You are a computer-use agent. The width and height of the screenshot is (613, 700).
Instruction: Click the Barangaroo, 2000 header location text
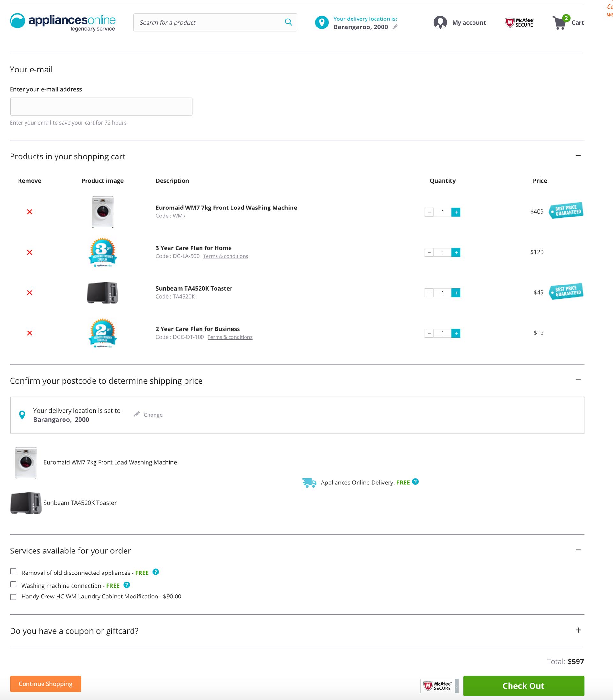[x=360, y=27]
